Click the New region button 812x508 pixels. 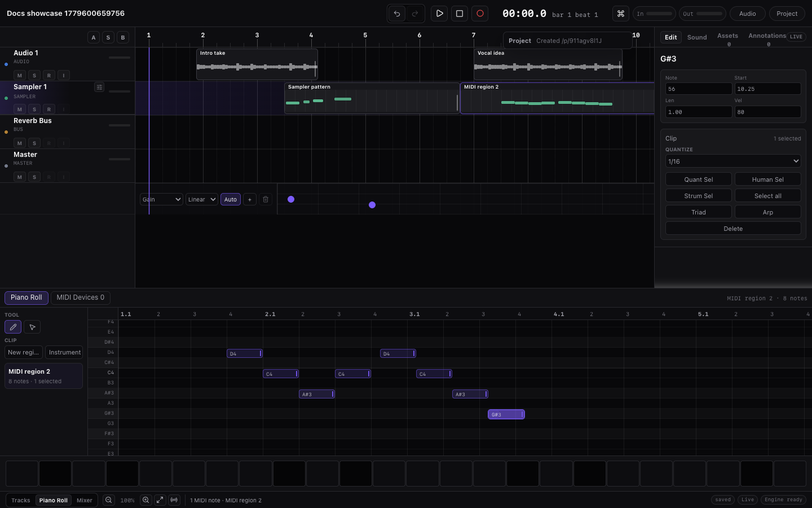coord(24,352)
